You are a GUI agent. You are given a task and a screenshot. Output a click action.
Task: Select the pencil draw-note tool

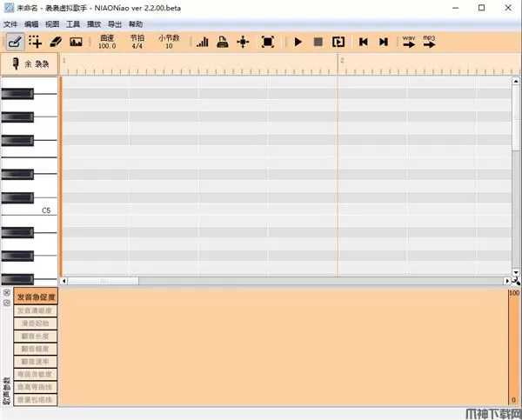coord(16,42)
